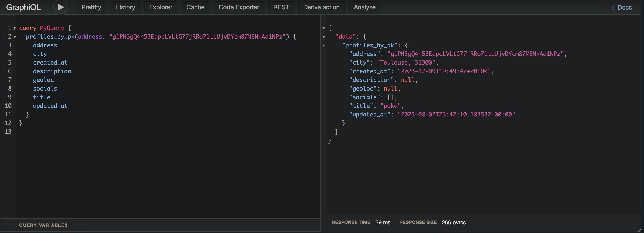The image size is (644, 233).
Task: Collapse the query MyQuery fold arrow
Action: [15, 28]
